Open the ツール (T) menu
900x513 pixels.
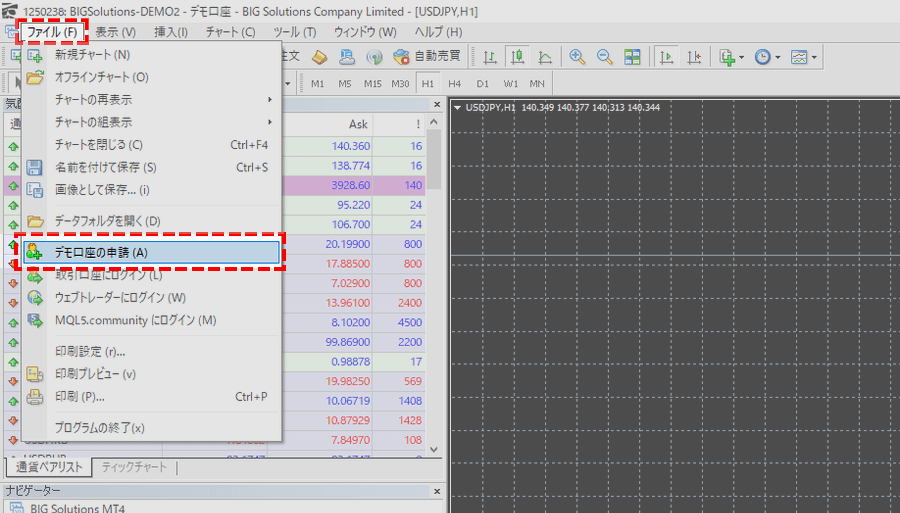pos(294,32)
